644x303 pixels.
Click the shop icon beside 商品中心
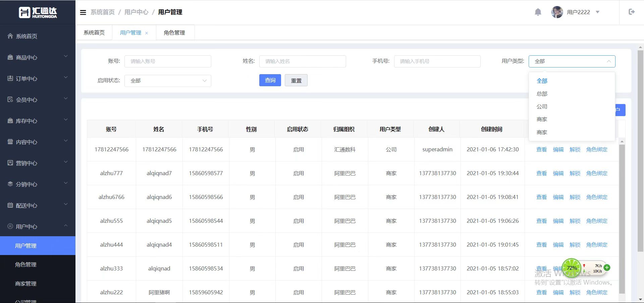click(x=10, y=57)
